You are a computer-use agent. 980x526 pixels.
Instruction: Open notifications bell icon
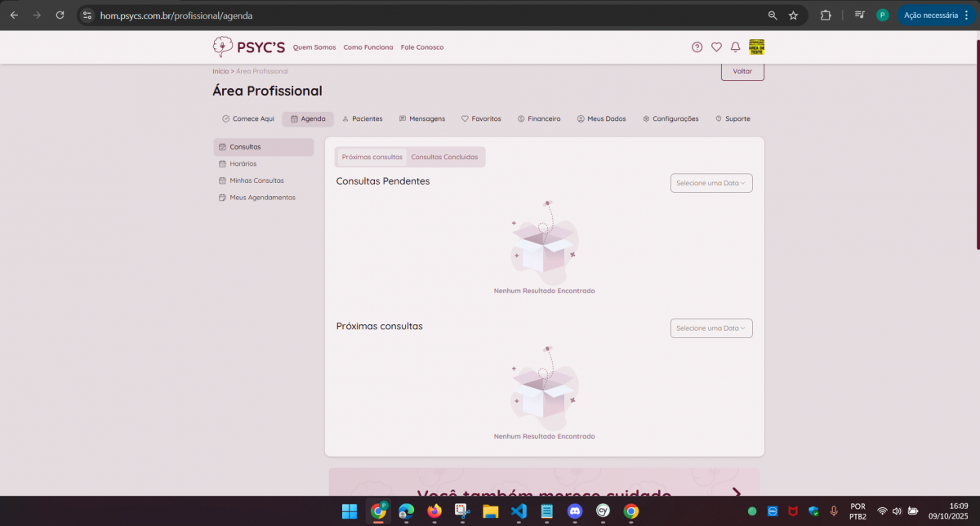tap(735, 47)
